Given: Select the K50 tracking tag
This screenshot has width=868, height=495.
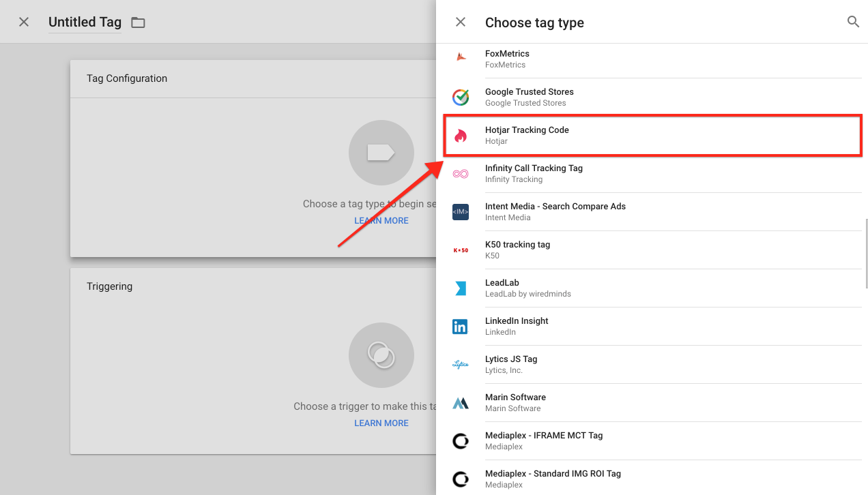Looking at the screenshot, I should [x=652, y=250].
